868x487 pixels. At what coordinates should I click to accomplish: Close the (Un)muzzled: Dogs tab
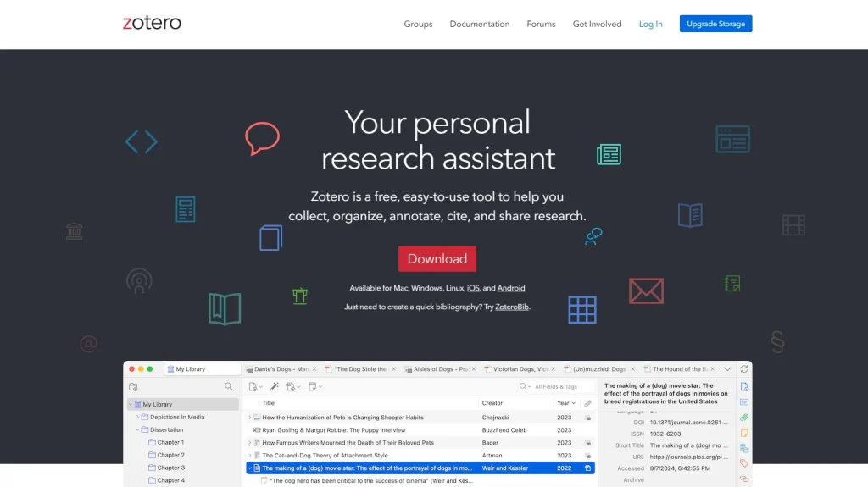(x=632, y=369)
